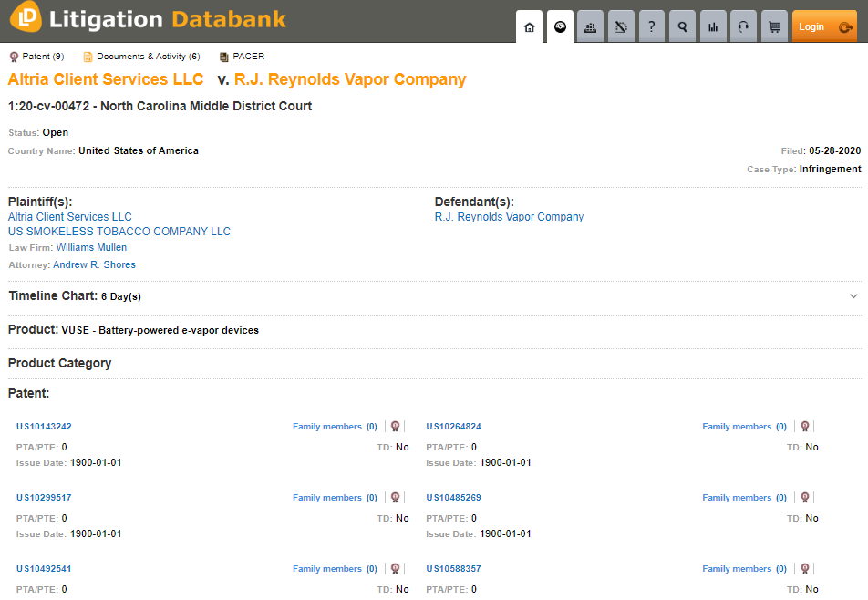This screenshot has width=868, height=600.
Task: Show Family members (0) for US10299517
Action: tap(335, 498)
